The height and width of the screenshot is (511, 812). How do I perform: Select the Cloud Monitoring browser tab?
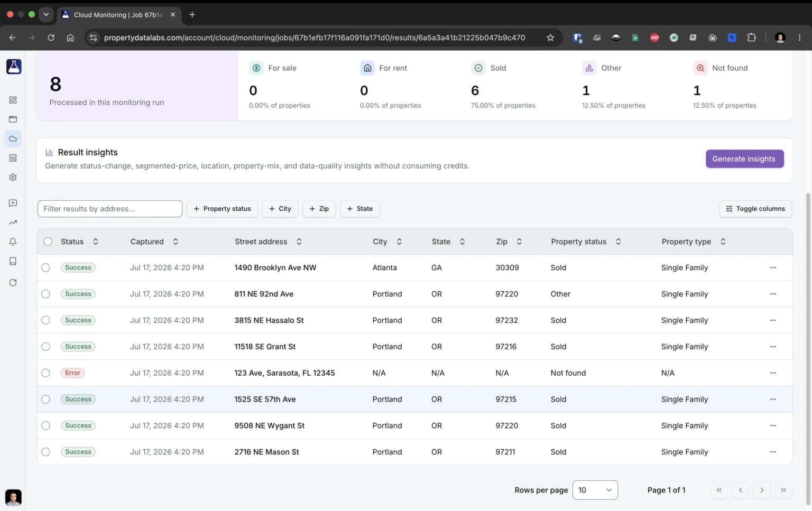coord(119,15)
